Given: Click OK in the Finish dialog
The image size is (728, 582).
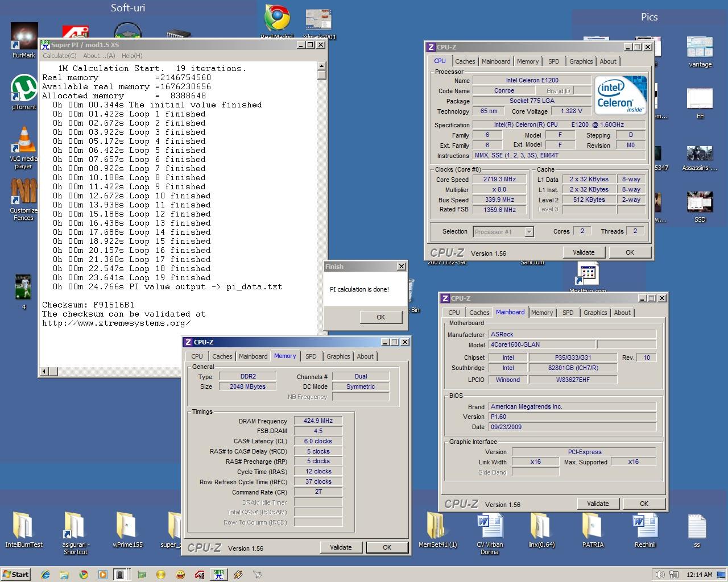Looking at the screenshot, I should tap(380, 317).
